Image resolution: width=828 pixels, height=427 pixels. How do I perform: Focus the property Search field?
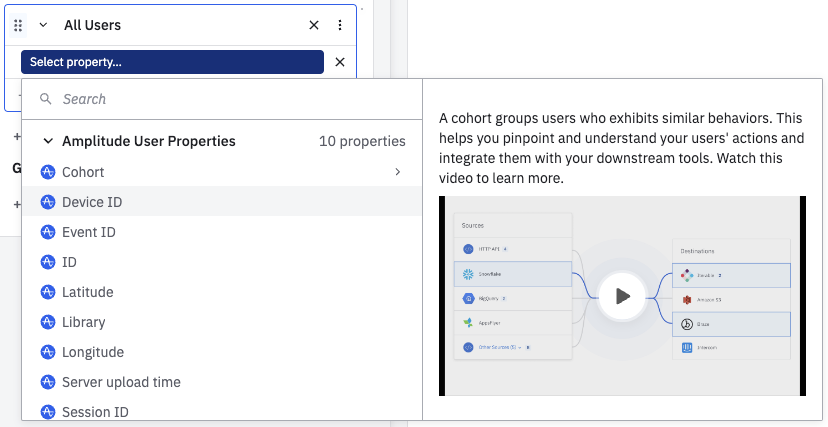pyautogui.click(x=222, y=99)
